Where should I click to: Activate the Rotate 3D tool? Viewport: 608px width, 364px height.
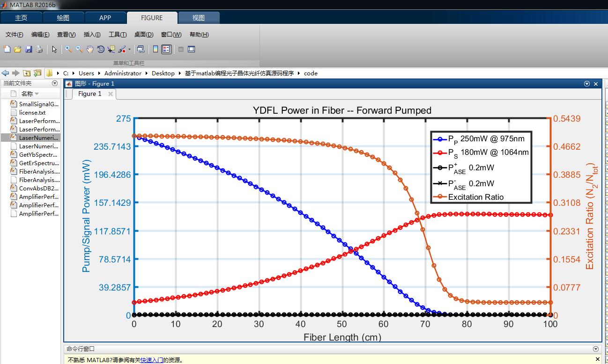101,49
